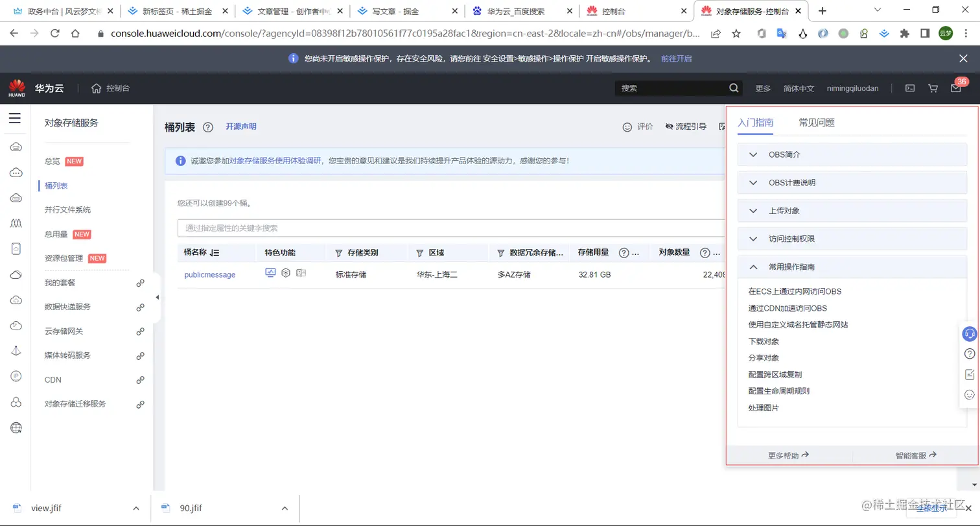Click the bucket keyword search field
Viewport: 980px width, 526px height.
(451, 228)
